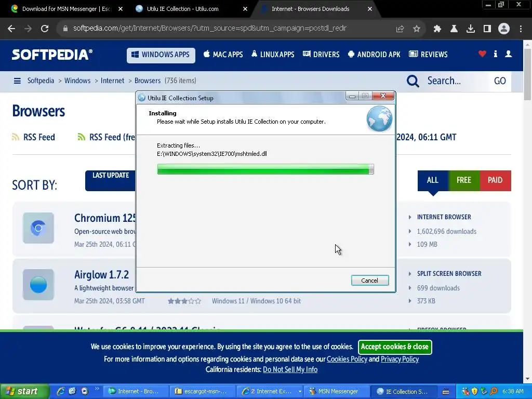The image size is (532, 399).
Task: Open the Internet Explorer taskbar group dropdown
Action: [x=300, y=392]
